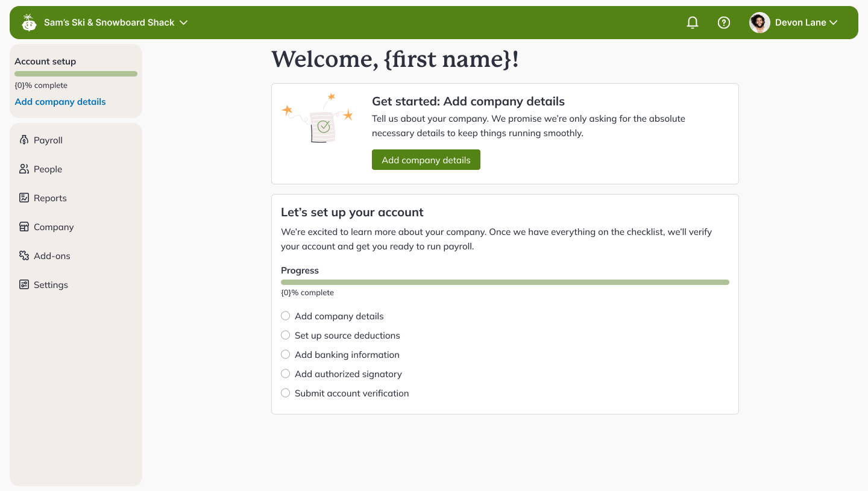Open notifications via the bell icon
This screenshot has width=868, height=491.
(x=692, y=22)
